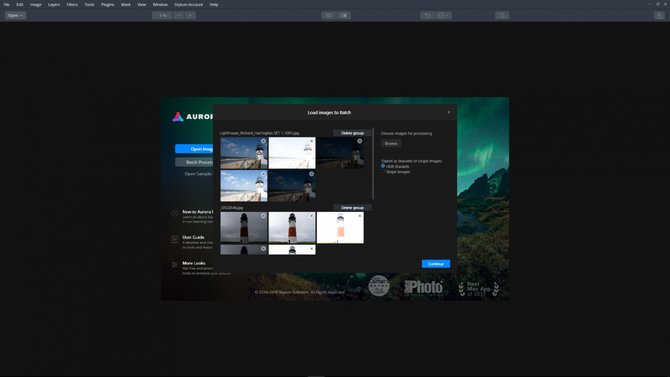Select the dark-blue night second-row lighthouse thumbnail
Image resolution: width=670 pixels, height=377 pixels.
click(x=292, y=186)
